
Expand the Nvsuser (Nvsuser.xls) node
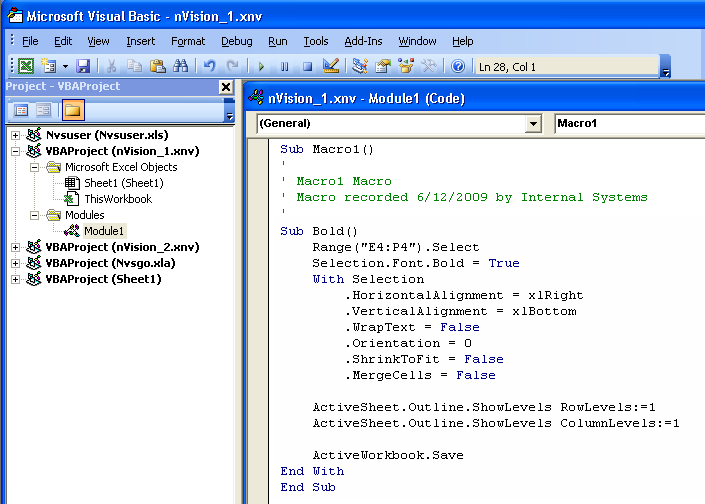15,135
